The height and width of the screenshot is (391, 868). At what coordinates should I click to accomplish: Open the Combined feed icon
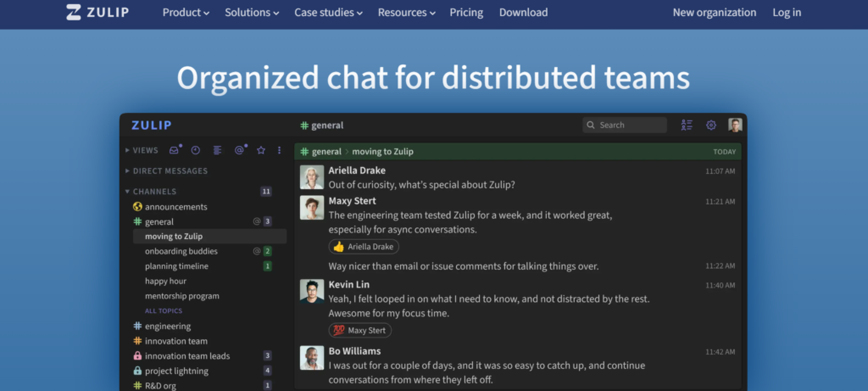click(218, 150)
